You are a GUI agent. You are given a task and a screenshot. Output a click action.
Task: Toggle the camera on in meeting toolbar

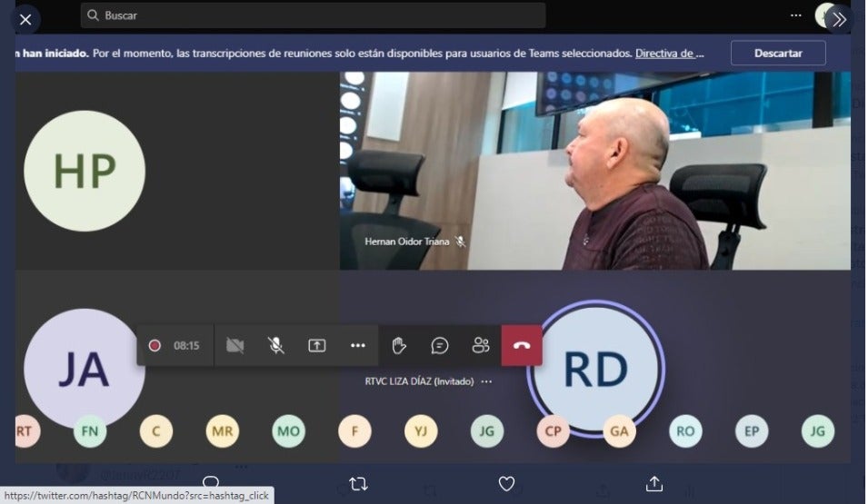[234, 345]
